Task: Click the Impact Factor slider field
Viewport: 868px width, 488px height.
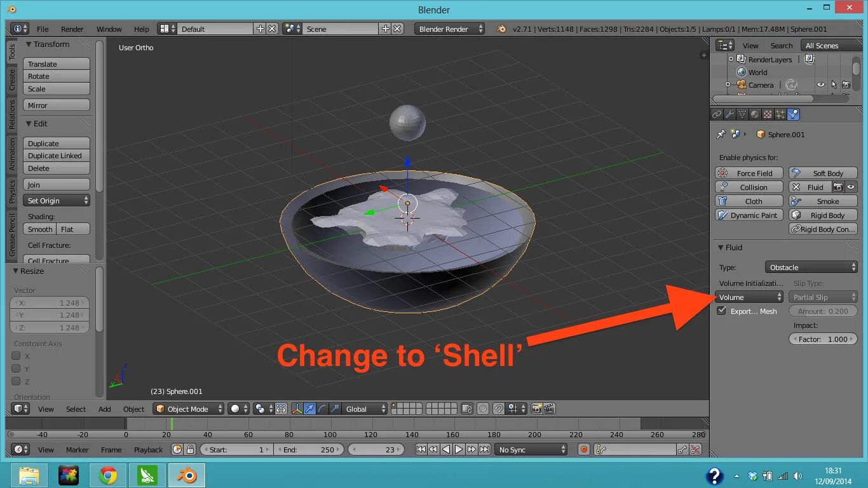Action: [824, 339]
